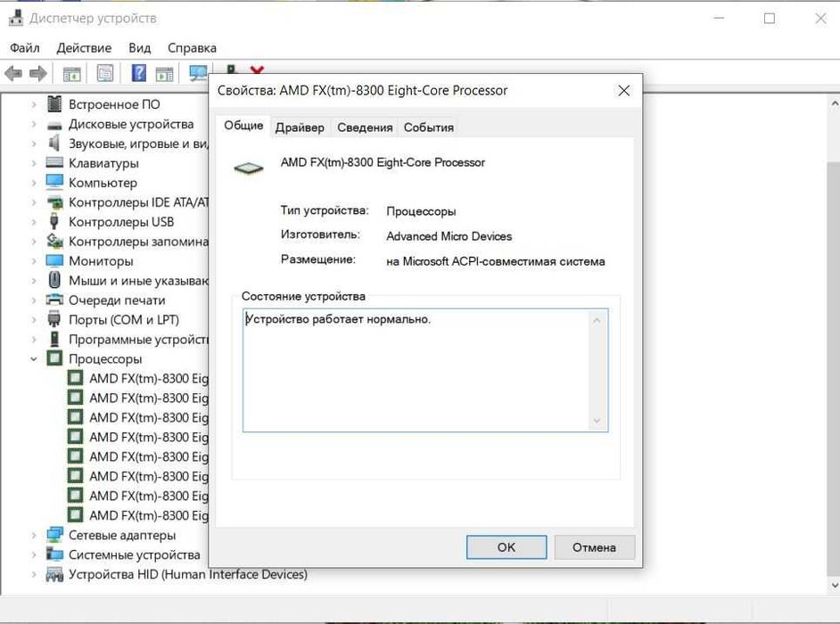Click the Контроллеры USB plug icon
This screenshot has width=840, height=624.
[54, 221]
